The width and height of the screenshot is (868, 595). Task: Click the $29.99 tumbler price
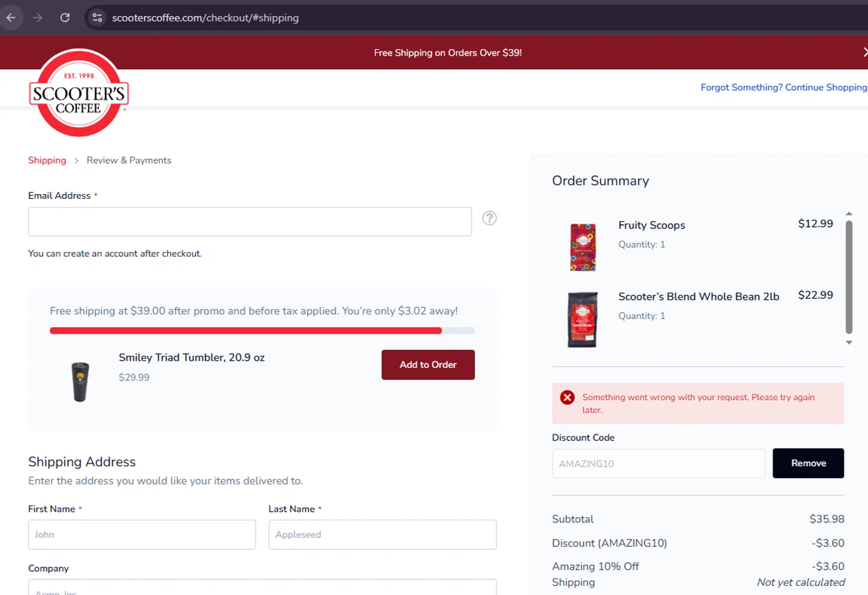[x=134, y=378]
